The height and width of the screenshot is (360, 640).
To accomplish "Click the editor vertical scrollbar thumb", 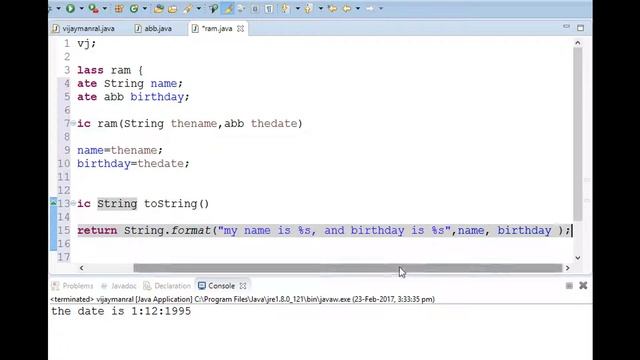I will (x=578, y=134).
